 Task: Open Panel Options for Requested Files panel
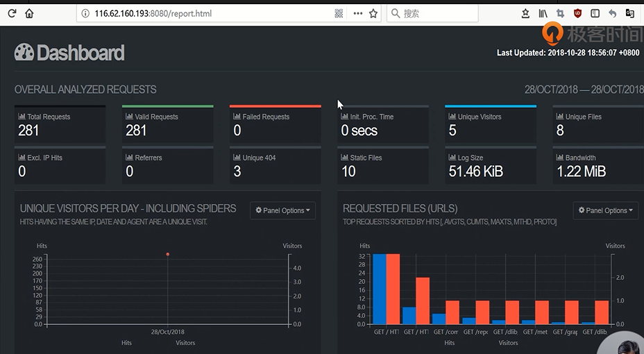click(606, 210)
